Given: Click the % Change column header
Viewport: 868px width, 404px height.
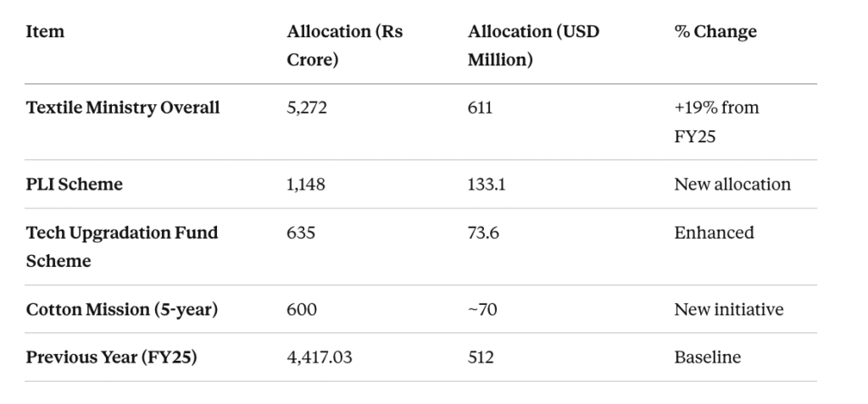Looking at the screenshot, I should pyautogui.click(x=715, y=32).
